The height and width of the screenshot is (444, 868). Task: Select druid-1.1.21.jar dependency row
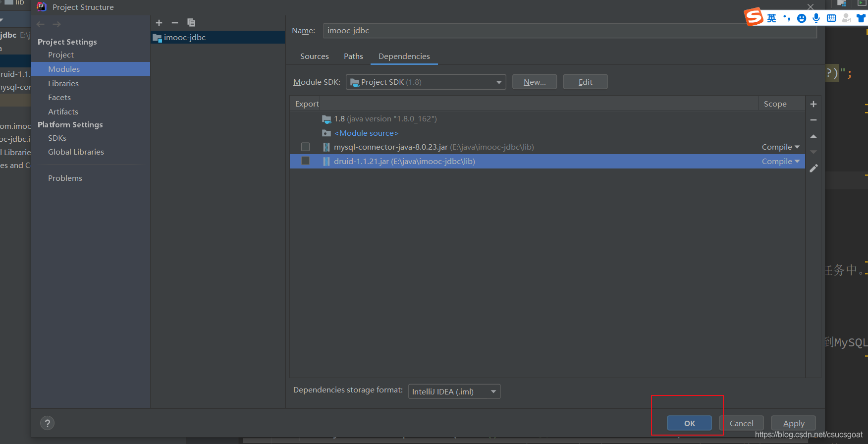pos(547,162)
